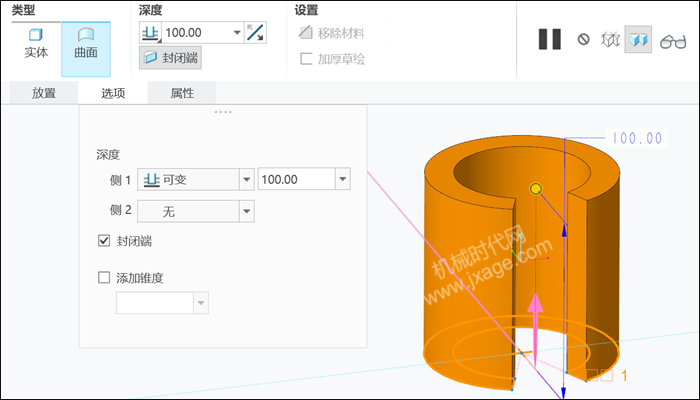The image size is (700, 400).
Task: Toggle the 封闭端 button in ribbon
Action: pyautogui.click(x=170, y=58)
